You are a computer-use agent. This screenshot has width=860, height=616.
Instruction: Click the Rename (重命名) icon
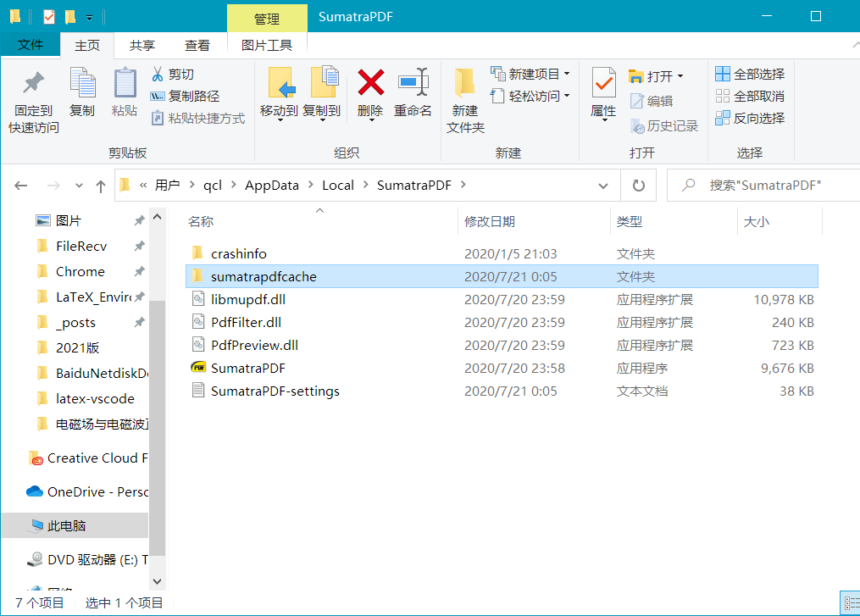413,83
